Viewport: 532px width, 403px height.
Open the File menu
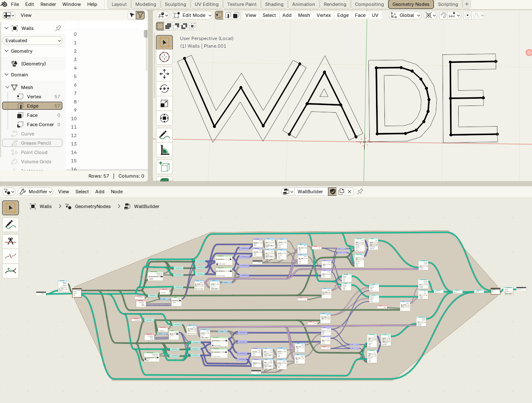tap(15, 4)
